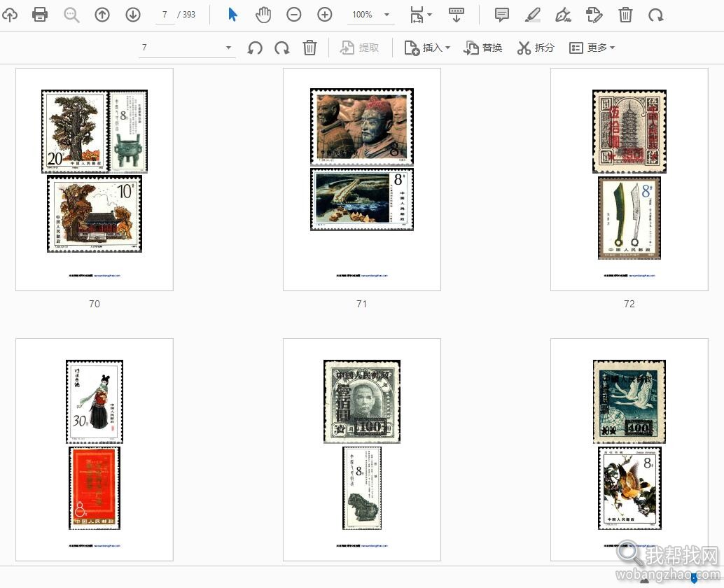
Task: Open the fit page options icon
Action: click(421, 15)
